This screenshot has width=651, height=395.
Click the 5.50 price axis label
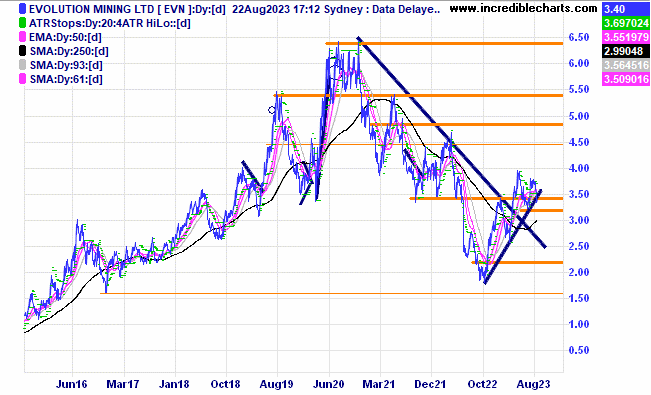(579, 90)
